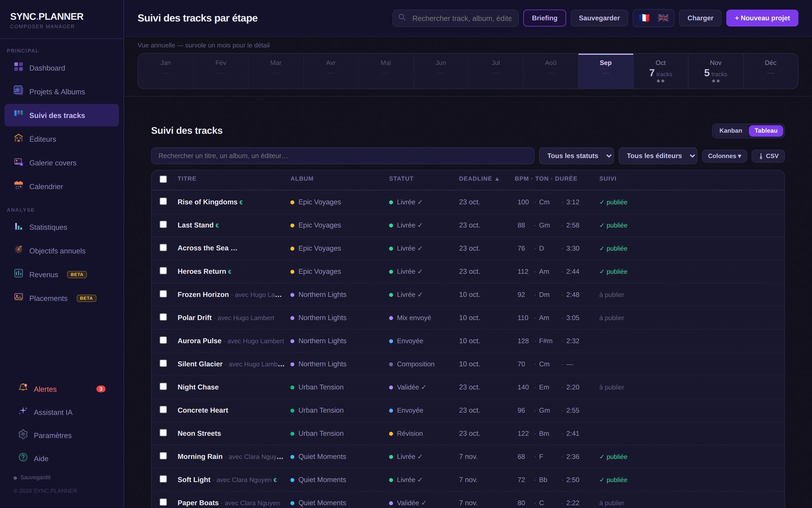Expand the Colonnes column menu

click(724, 156)
